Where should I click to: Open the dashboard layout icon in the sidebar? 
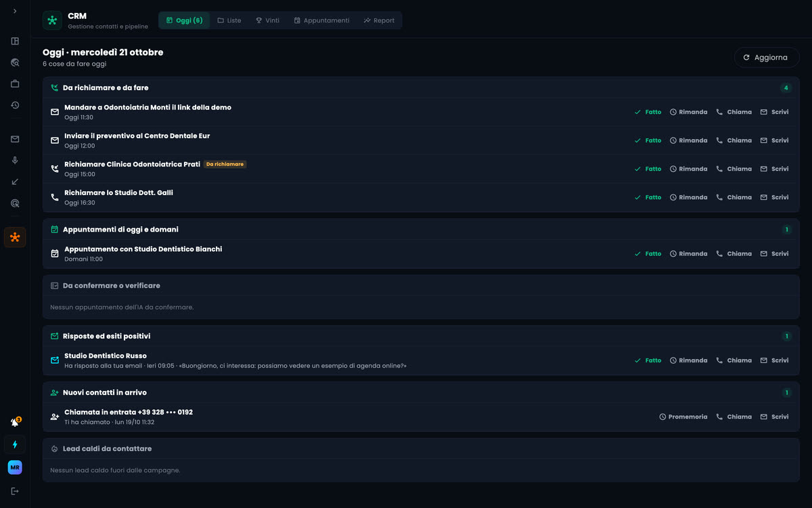coord(15,41)
